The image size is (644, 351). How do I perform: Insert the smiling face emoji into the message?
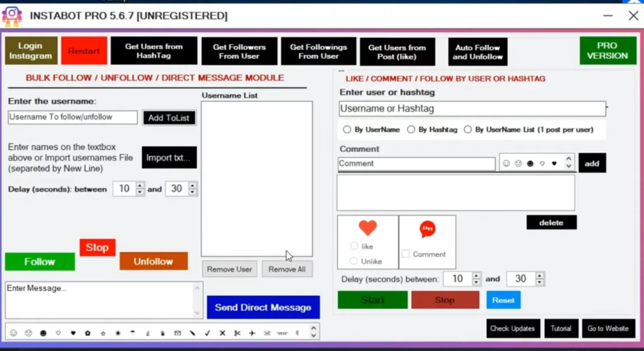[x=14, y=333]
